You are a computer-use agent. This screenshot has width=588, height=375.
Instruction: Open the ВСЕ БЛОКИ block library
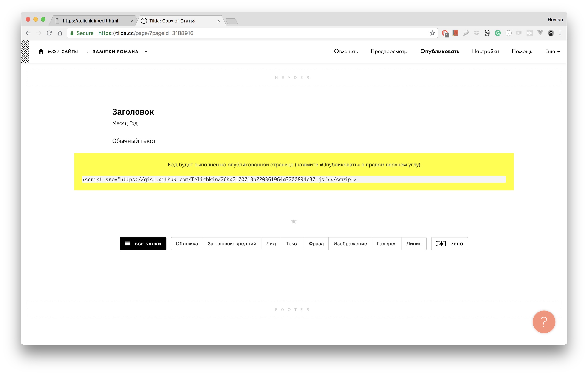(x=143, y=244)
